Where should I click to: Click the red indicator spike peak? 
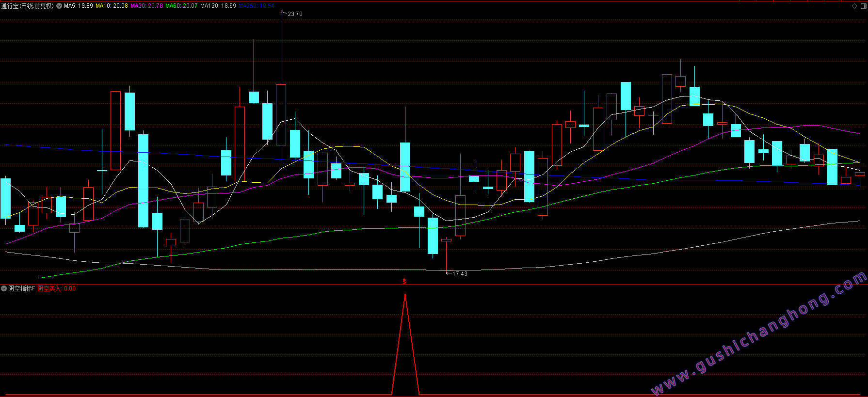(405, 295)
